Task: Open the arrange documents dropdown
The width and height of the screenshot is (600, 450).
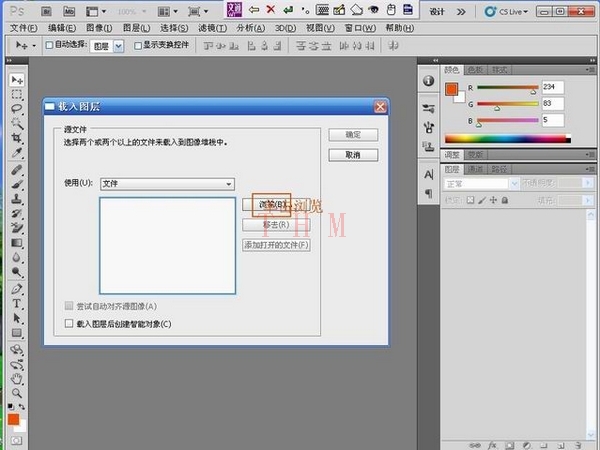Action: 168,11
